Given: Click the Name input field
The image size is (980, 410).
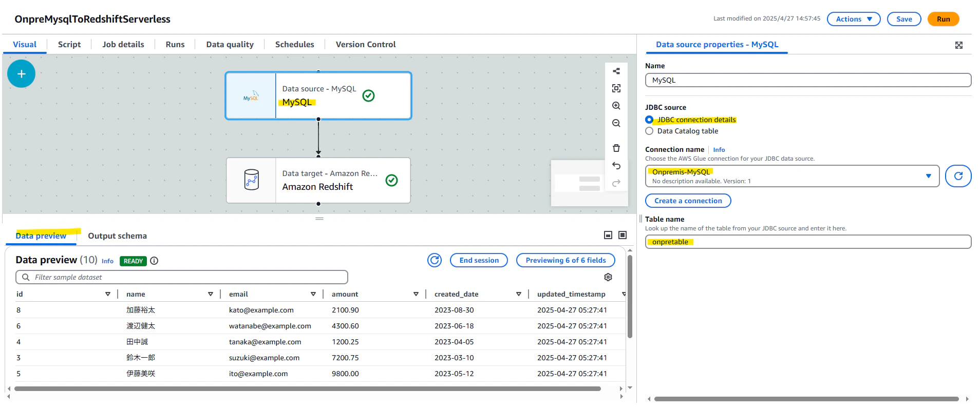Looking at the screenshot, I should pyautogui.click(x=808, y=80).
